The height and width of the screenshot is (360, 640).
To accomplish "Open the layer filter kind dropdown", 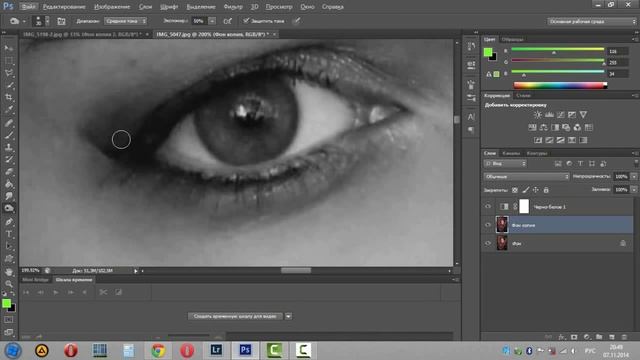I will pos(505,163).
